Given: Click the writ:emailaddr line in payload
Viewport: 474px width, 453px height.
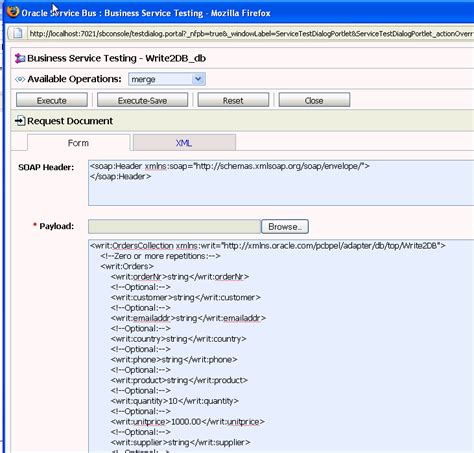Looking at the screenshot, I should click(188, 318).
